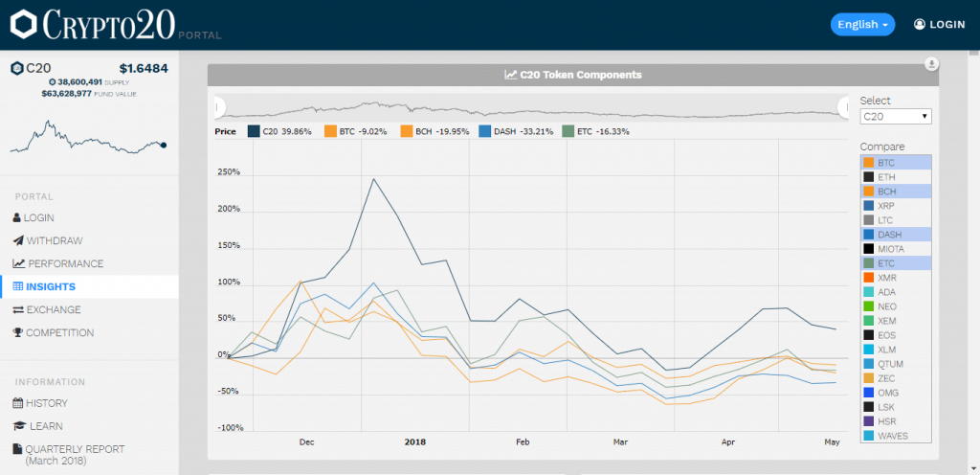Deselect BTC in the Compare list
Screen dimensions: 980x475
(x=896, y=163)
